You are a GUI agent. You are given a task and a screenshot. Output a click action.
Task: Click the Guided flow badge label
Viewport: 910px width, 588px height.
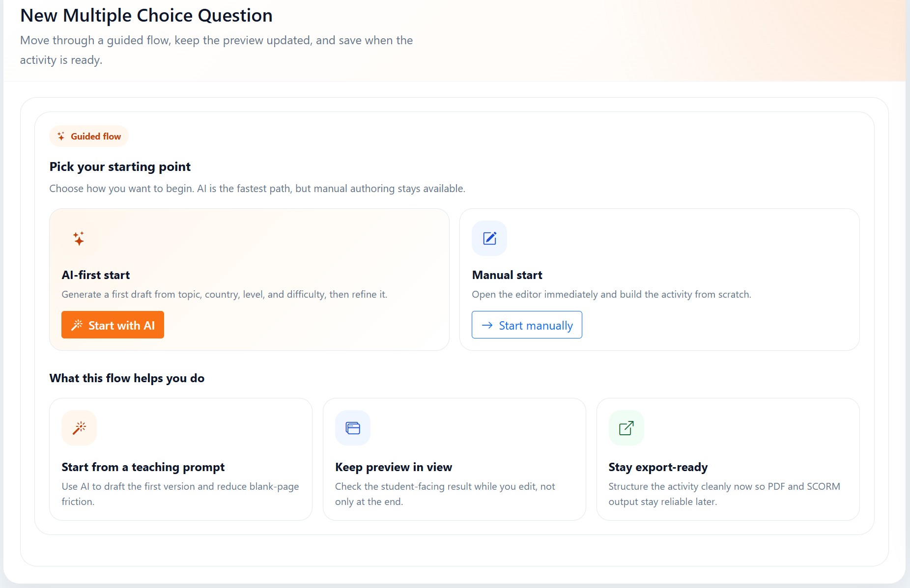96,136
